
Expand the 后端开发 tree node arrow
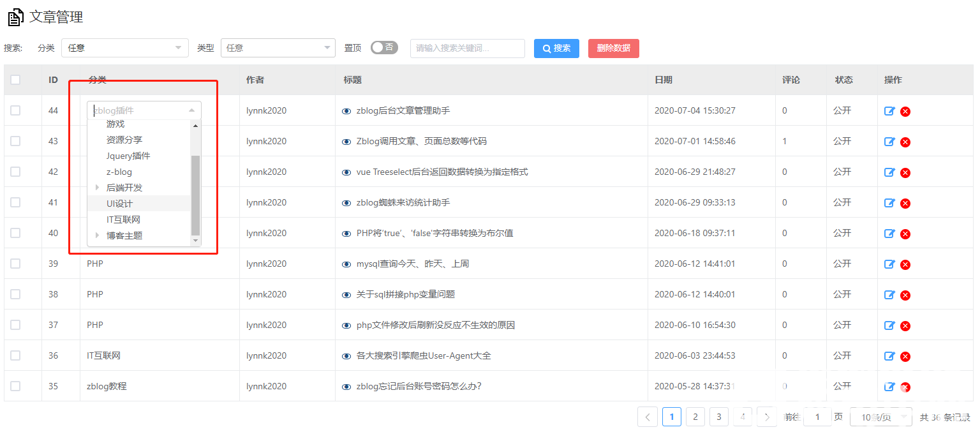pyautogui.click(x=98, y=188)
